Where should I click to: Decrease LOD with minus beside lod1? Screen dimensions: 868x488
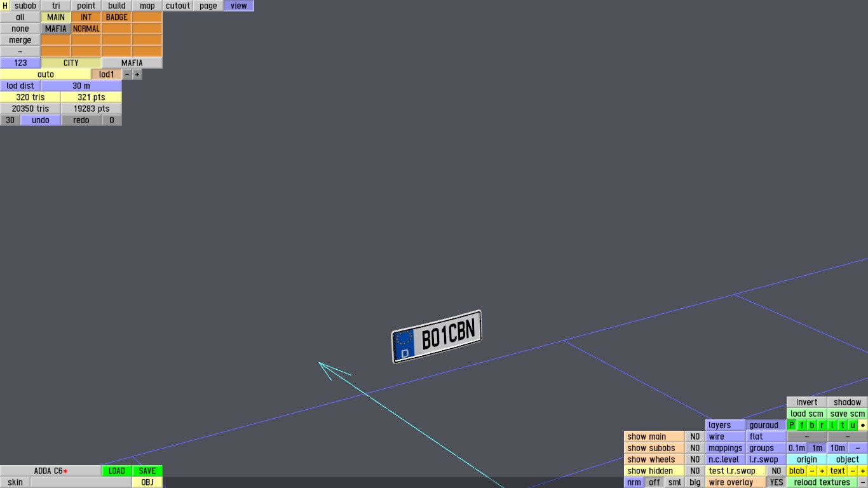pos(127,74)
